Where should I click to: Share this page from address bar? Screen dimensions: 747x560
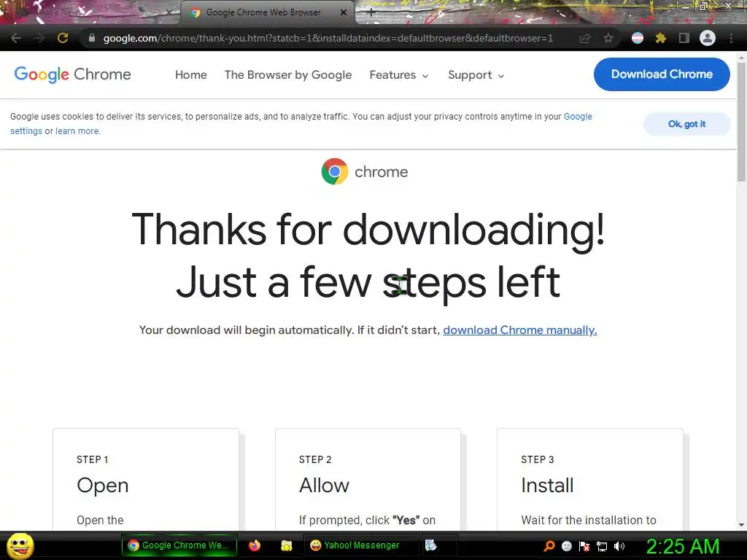click(x=584, y=38)
